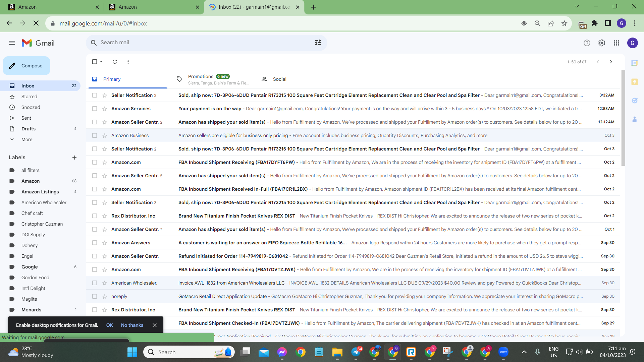Open the Inbox folder
This screenshot has width=644, height=362.
point(40,86)
